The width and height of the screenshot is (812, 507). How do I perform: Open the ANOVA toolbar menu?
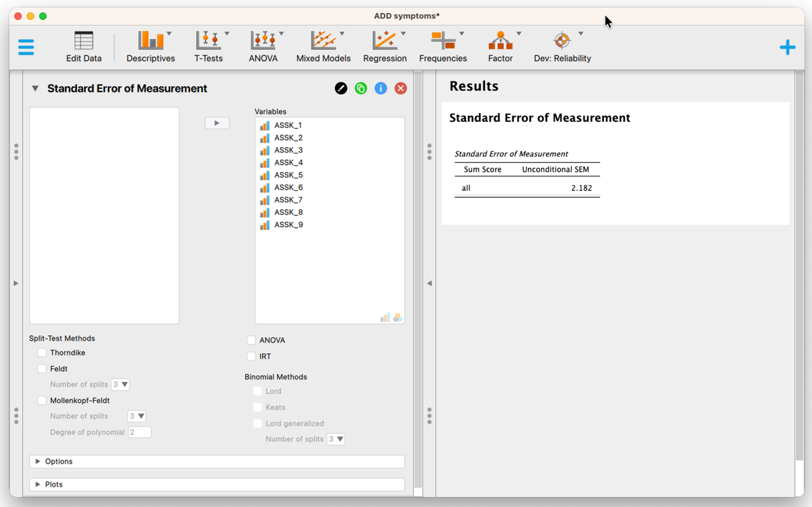pos(264,47)
